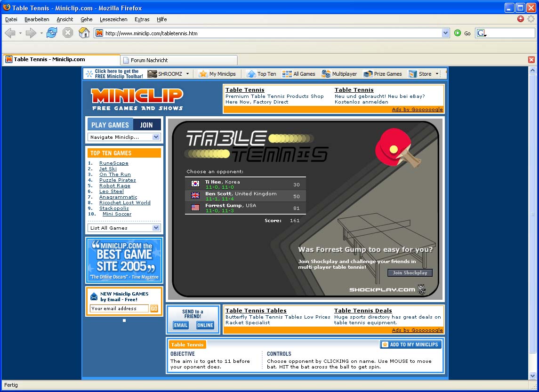Open the Home page icon
The image size is (539, 392).
pos(84,32)
